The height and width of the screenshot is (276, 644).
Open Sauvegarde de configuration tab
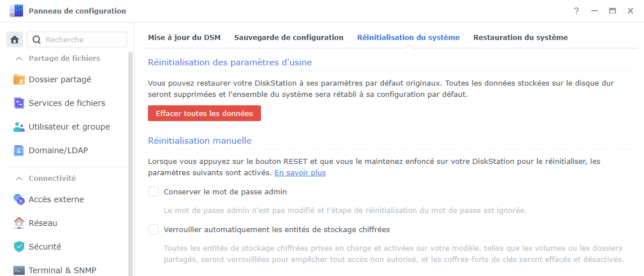pyautogui.click(x=289, y=37)
